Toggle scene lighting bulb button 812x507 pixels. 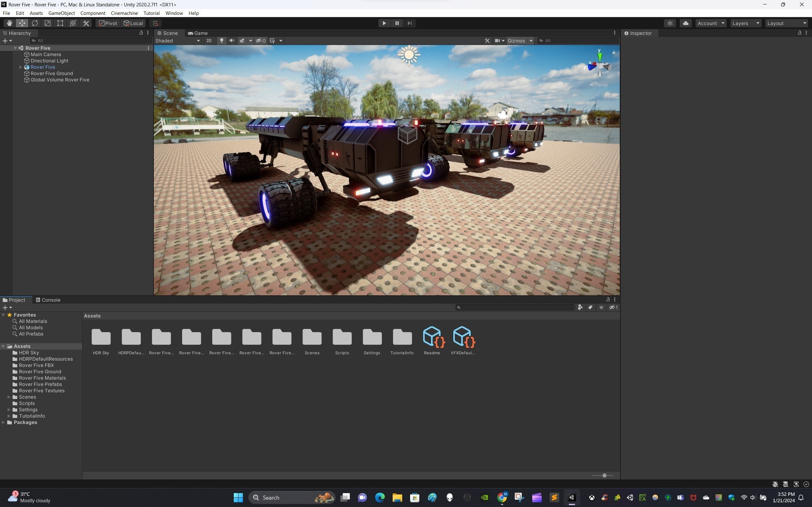pyautogui.click(x=221, y=41)
